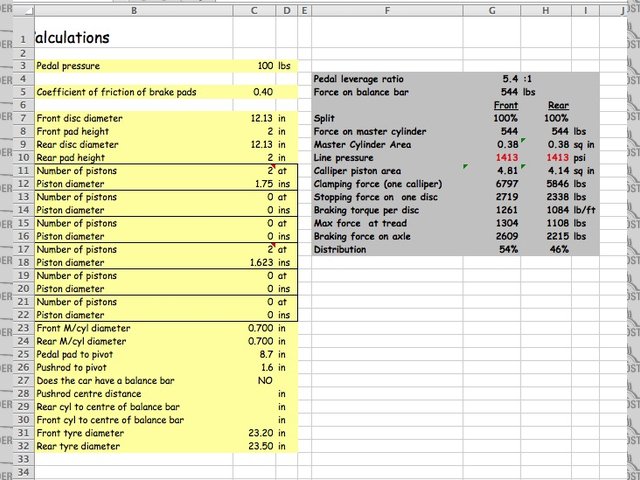Select the front distribution 54% cell
This screenshot has height=480, width=640.
[x=505, y=249]
